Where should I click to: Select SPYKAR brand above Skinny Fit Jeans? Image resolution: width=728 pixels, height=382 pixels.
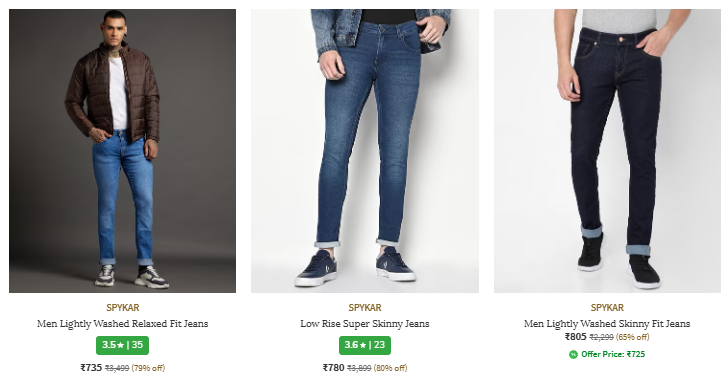click(x=607, y=308)
